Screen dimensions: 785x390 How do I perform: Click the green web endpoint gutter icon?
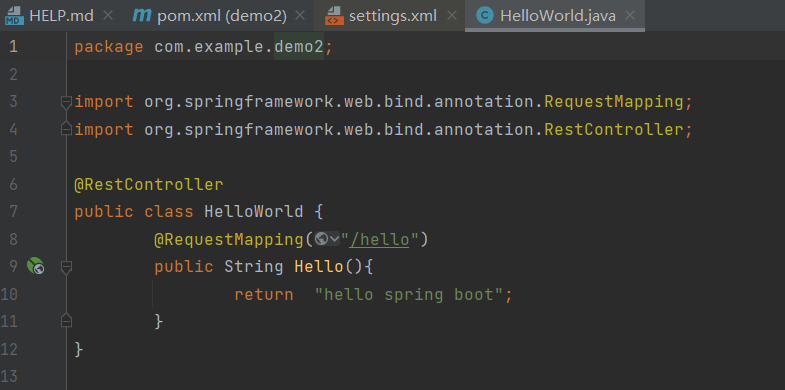point(35,266)
